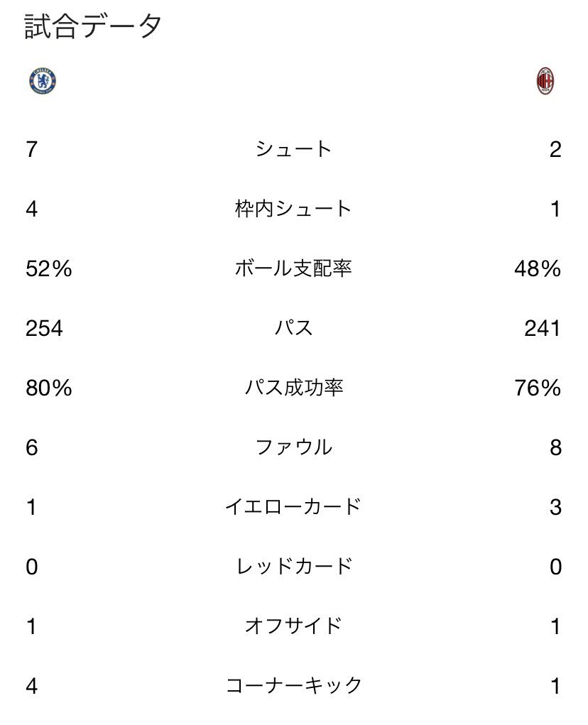Click the AC Milan club crest icon
Viewport: 588px width, 725px height.
545,81
